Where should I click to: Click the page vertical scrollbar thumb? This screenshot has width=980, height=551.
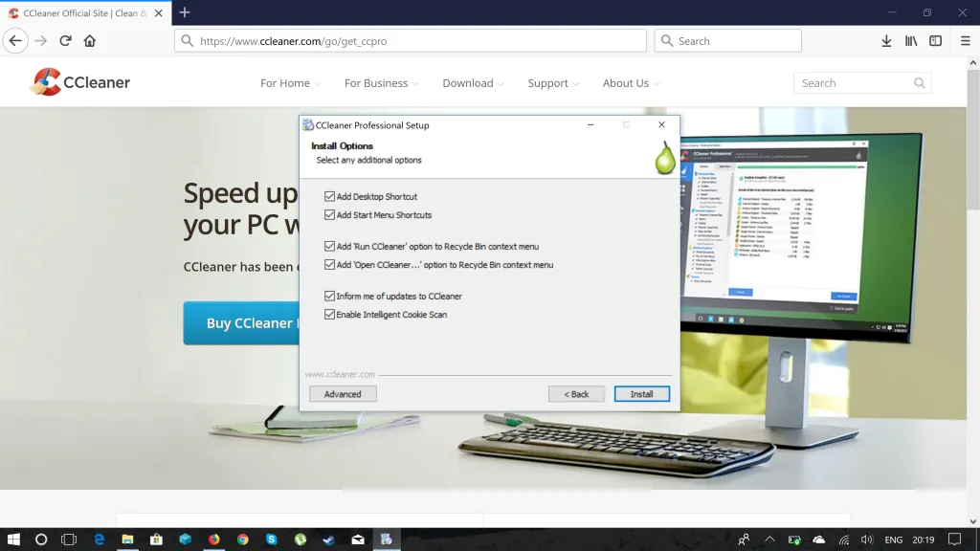973,139
